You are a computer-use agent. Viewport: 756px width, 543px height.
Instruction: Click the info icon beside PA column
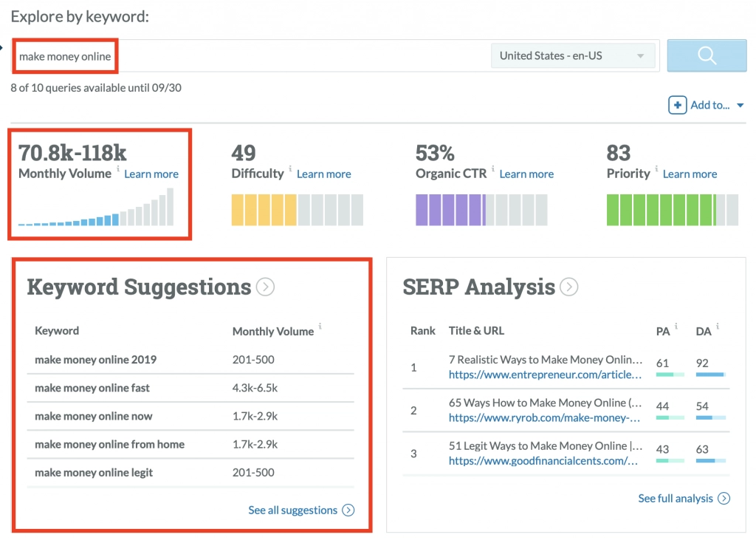click(677, 327)
